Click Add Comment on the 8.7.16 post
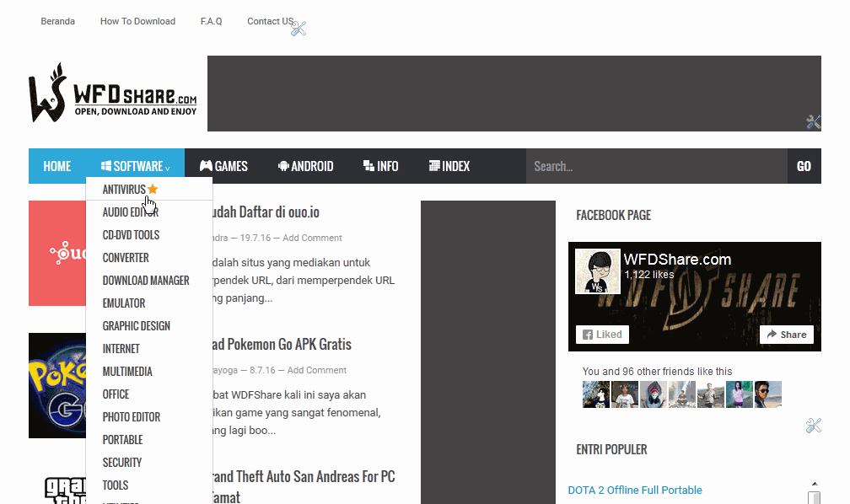 pyautogui.click(x=316, y=370)
